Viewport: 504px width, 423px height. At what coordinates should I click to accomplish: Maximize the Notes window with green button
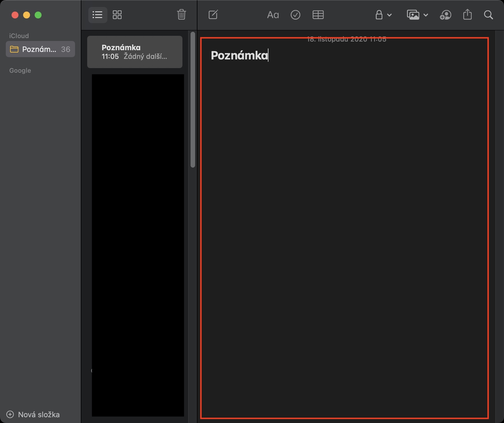pos(38,15)
